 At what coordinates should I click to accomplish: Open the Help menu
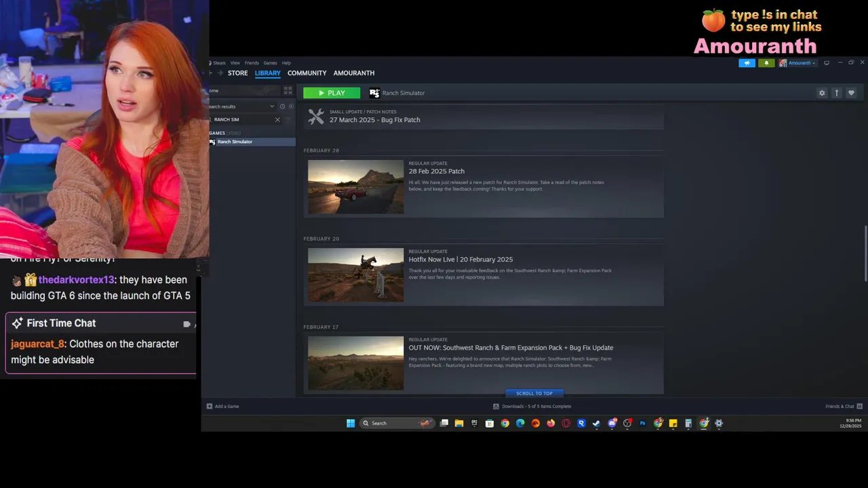[x=286, y=63]
